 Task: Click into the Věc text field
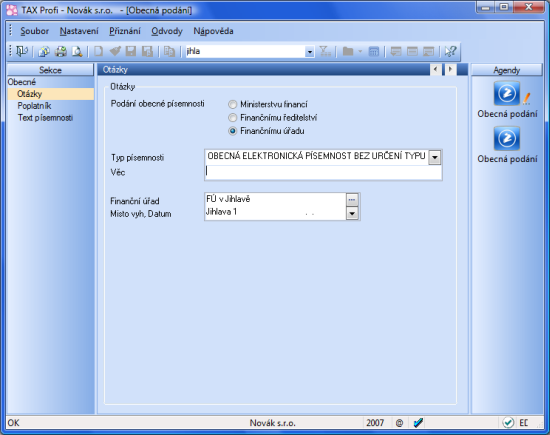pyautogui.click(x=323, y=172)
